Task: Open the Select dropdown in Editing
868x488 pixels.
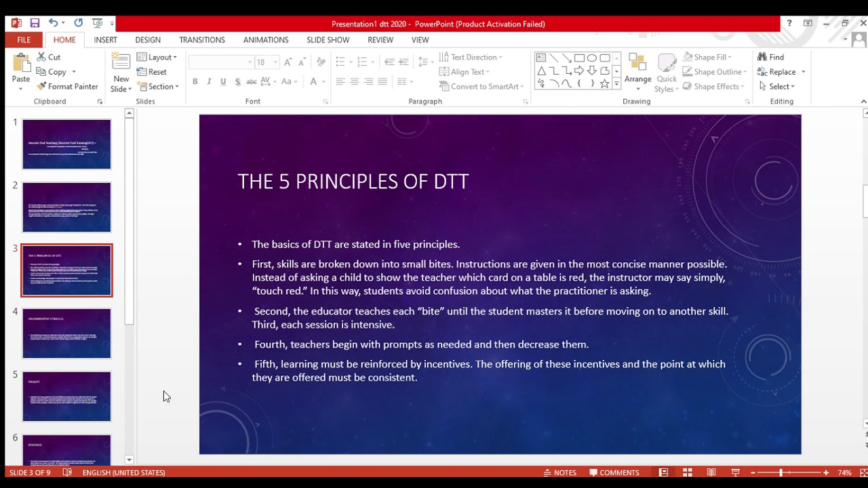Action: point(777,86)
